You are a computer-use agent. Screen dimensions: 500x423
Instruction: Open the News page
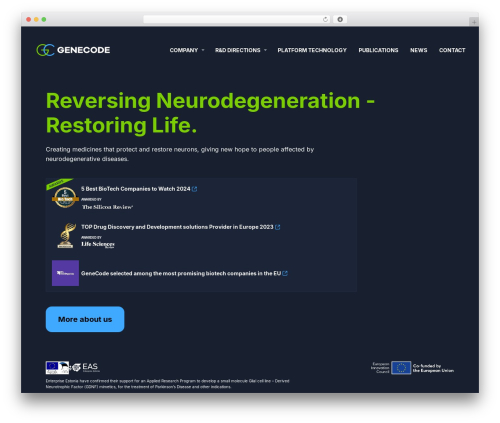coord(418,50)
